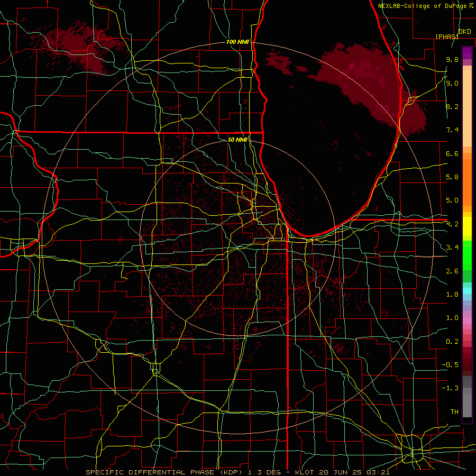The image size is (476, 476).
Task: Select the 3.4 scale value
Action: tap(452, 248)
